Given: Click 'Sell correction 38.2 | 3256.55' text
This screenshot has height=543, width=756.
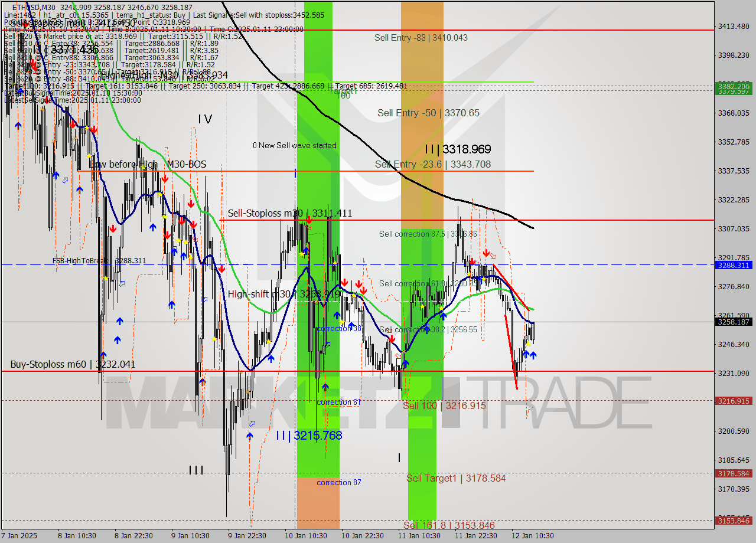Looking at the screenshot, I should click(428, 330).
